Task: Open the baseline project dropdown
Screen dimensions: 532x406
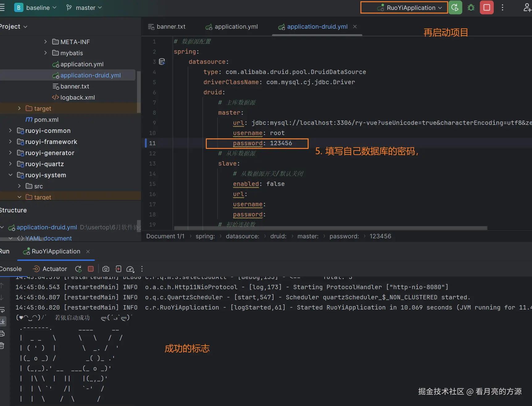Action: (35, 8)
